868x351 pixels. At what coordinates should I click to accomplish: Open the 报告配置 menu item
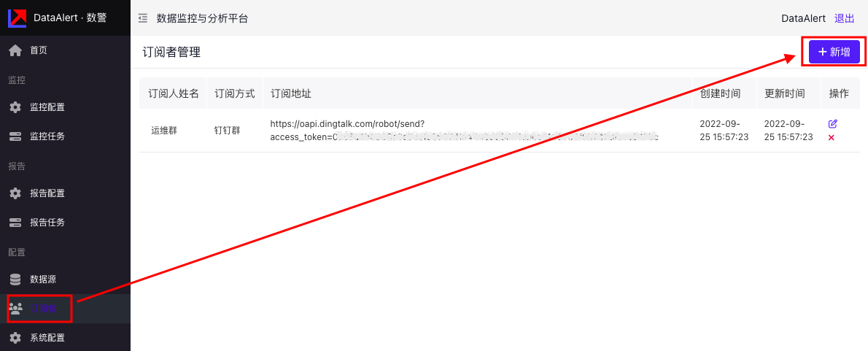coord(47,193)
